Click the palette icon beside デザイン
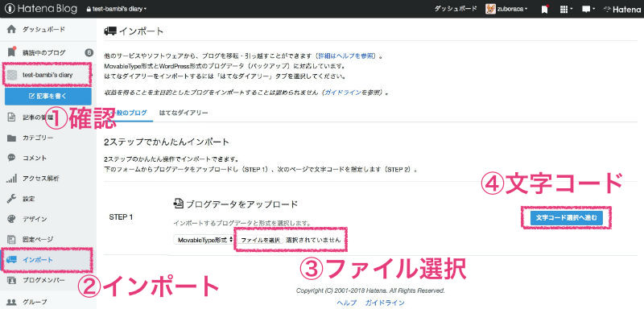Image resolution: width=644 pixels, height=309 pixels. [11, 219]
